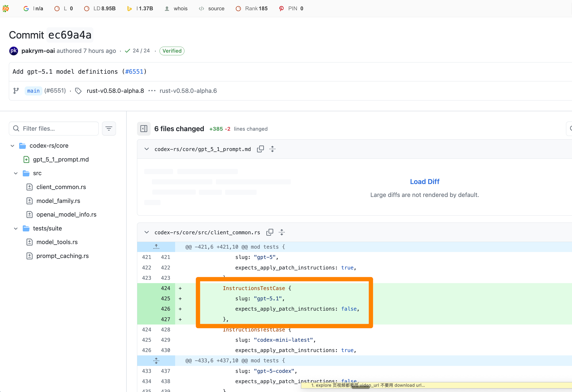Collapse the client_common.rs diff section
Screen dimensions: 572x392
pyautogui.click(x=146, y=232)
